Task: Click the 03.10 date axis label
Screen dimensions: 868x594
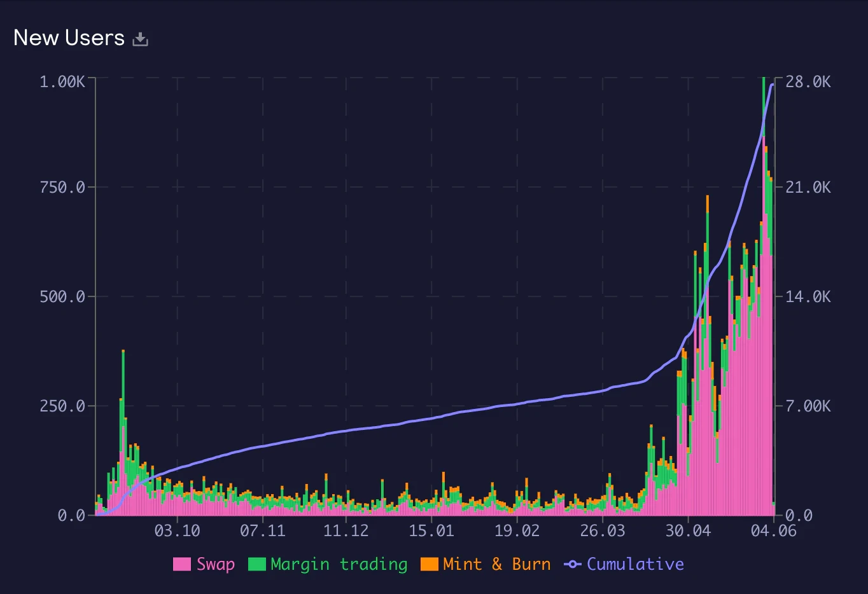Action: [x=177, y=531]
